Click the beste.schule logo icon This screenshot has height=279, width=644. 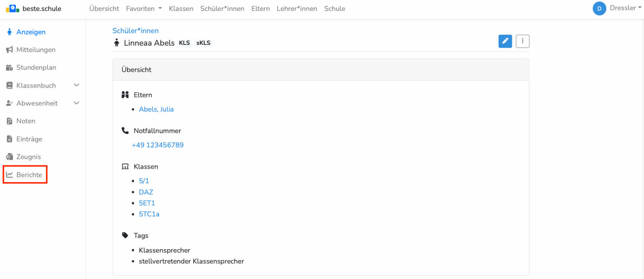point(13,8)
